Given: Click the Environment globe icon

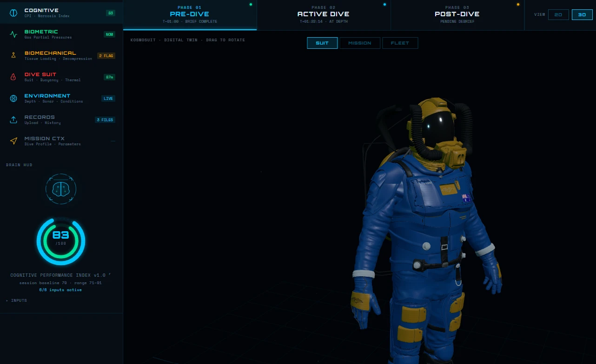Looking at the screenshot, I should tap(13, 98).
